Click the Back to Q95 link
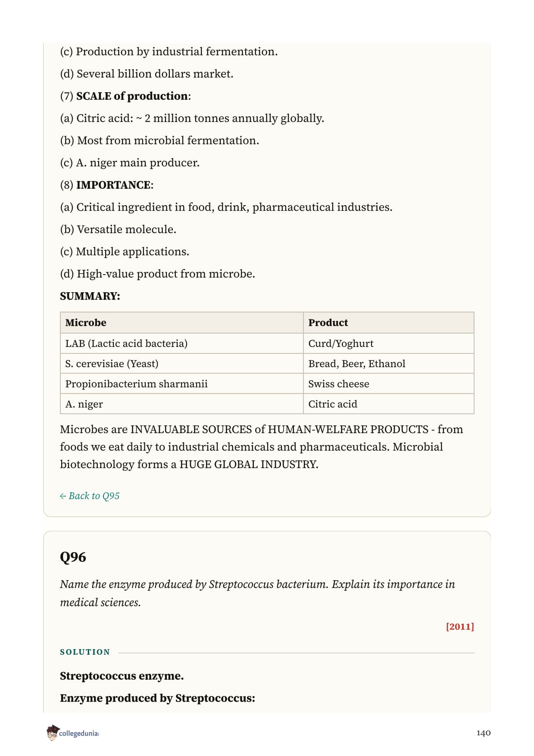This screenshot has width=534, height=756. (x=90, y=496)
